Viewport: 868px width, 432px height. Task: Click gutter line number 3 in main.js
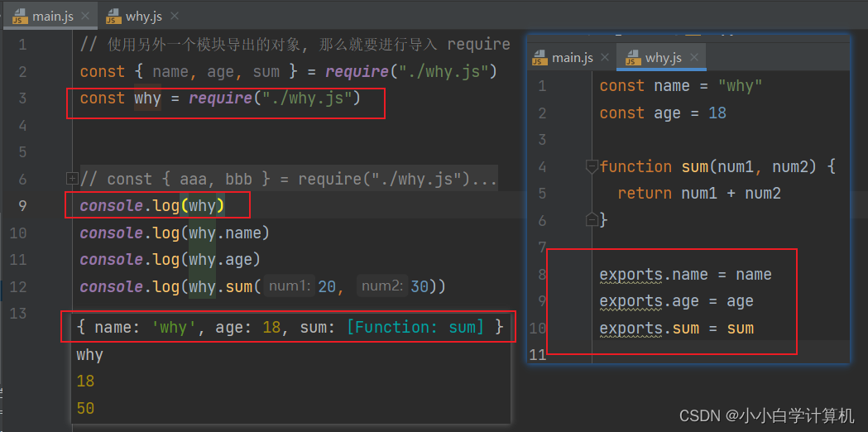(22, 98)
